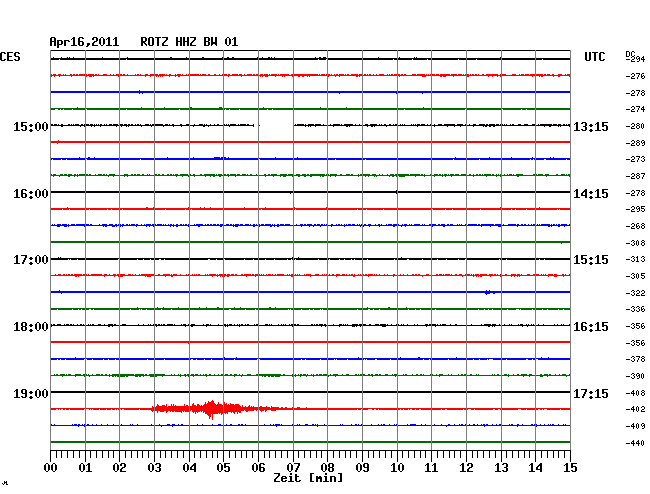Click the small blue spike near minute 12.5
Image resolution: width=650 pixels, height=494 pixels.
489,293
